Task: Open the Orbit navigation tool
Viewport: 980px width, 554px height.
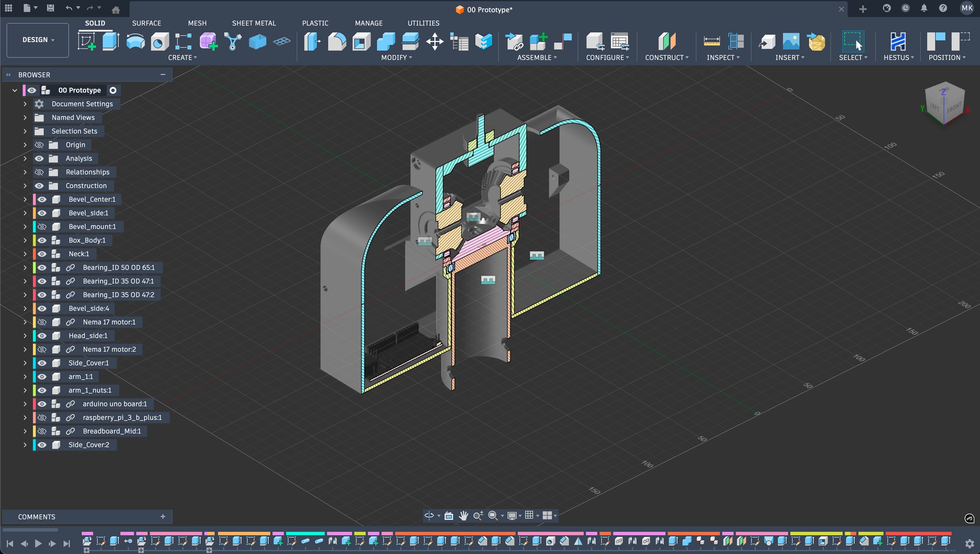Action: [429, 516]
